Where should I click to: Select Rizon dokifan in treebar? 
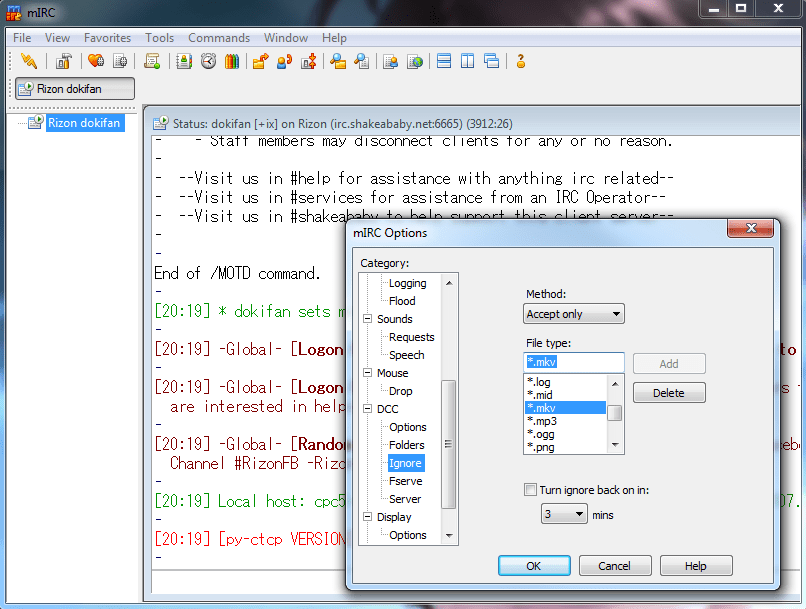click(x=84, y=123)
